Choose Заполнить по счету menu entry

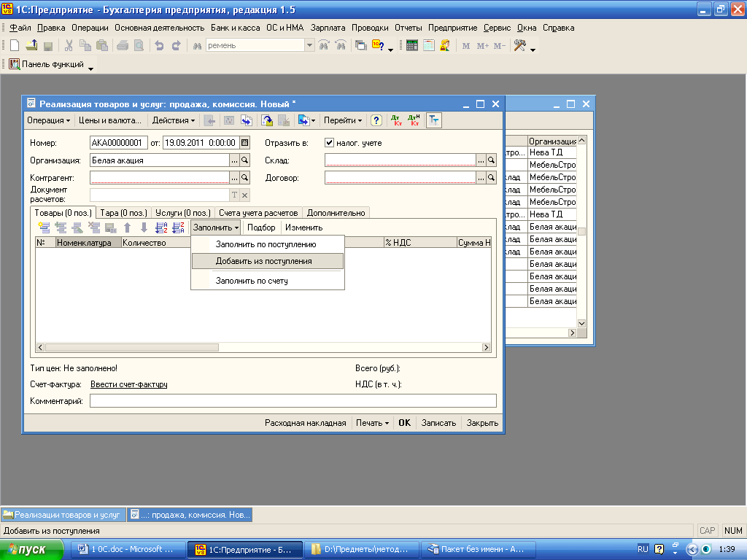click(x=268, y=281)
